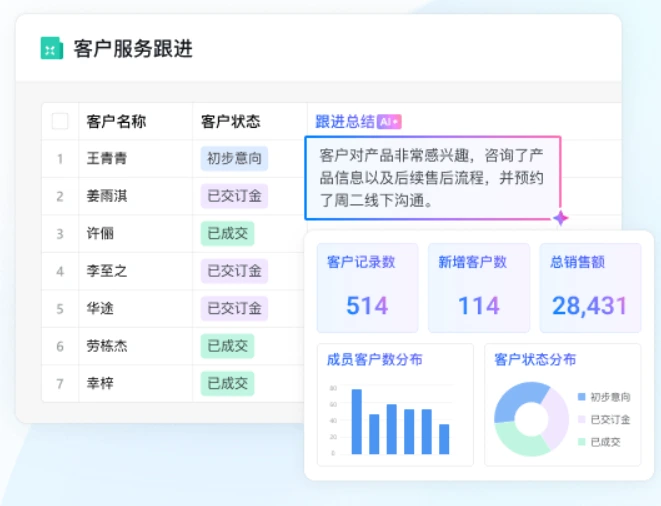Select customer name 幸梓
661x506 pixels.
click(100, 384)
